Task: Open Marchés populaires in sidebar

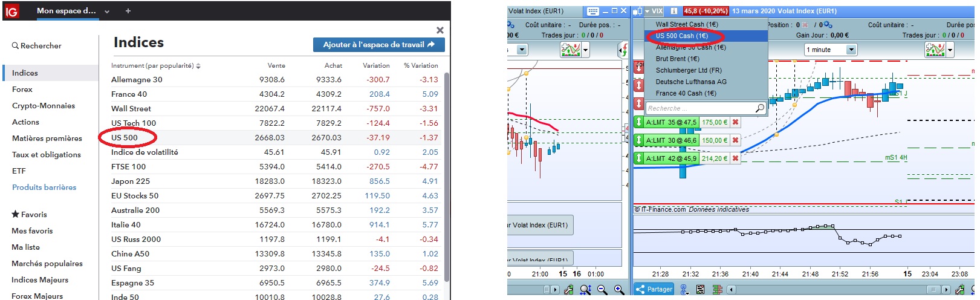Action: tap(47, 263)
